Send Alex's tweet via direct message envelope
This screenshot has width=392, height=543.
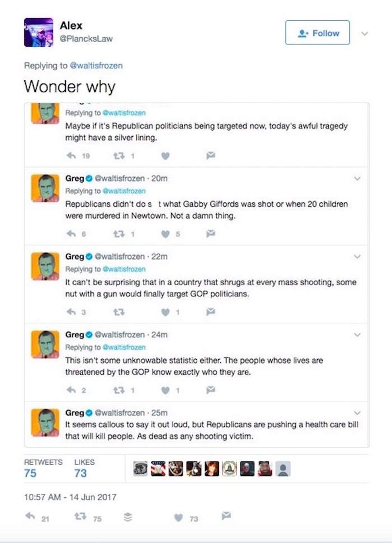click(226, 516)
